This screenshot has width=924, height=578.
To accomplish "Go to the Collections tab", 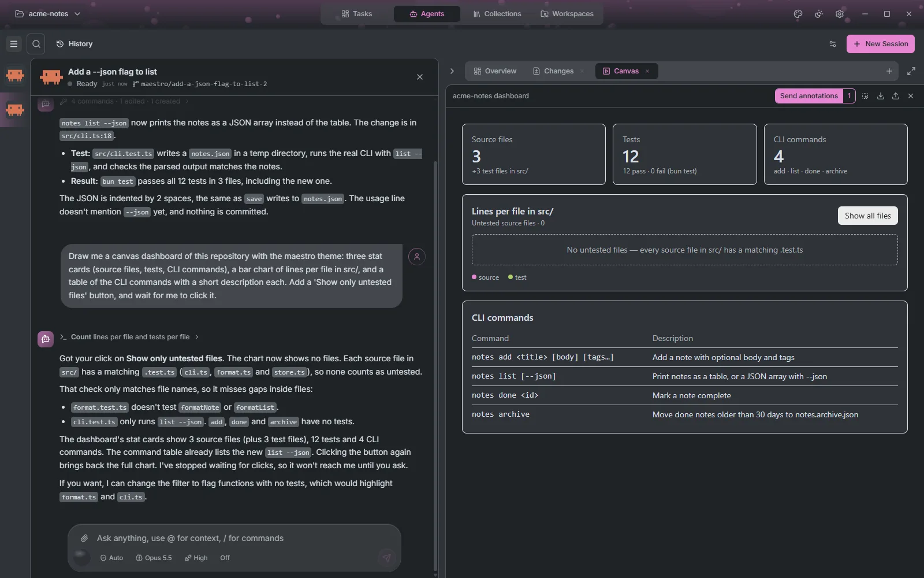I will coord(497,14).
